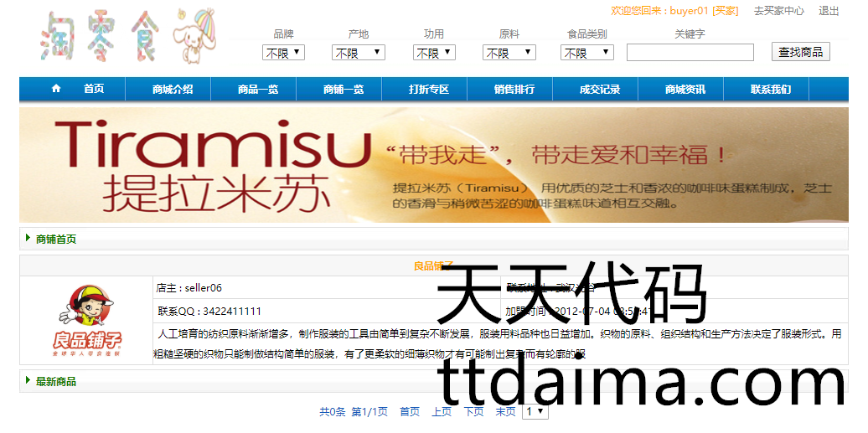868x433 pixels.
Task: Click the green arrow beside 商铺首页
Action: (x=28, y=239)
